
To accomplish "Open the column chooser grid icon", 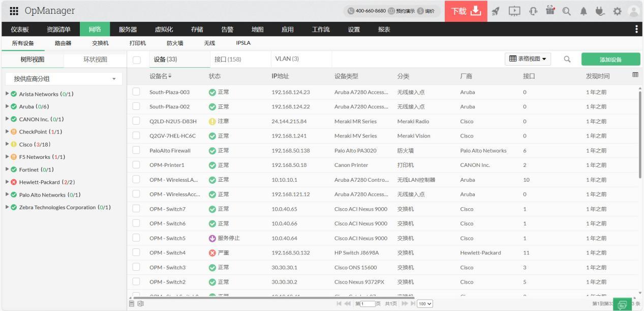I will (635, 75).
